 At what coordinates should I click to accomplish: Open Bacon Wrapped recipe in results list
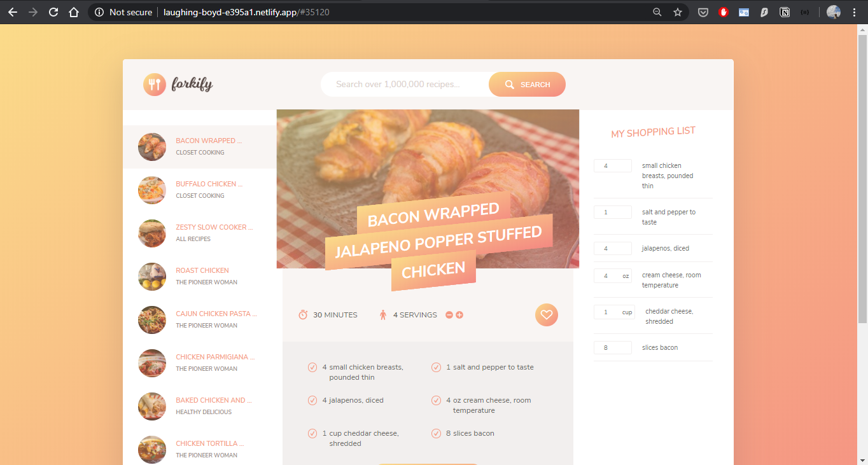coord(200,147)
